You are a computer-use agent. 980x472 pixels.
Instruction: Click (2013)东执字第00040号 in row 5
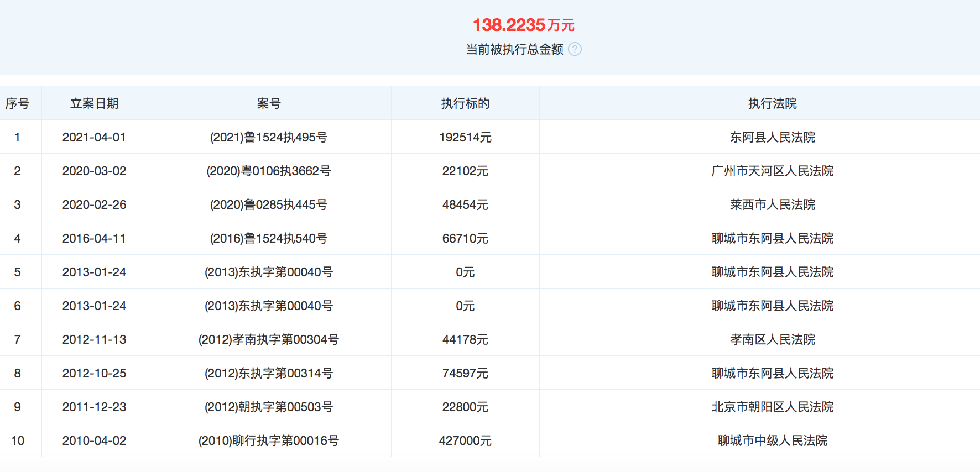[x=269, y=272]
